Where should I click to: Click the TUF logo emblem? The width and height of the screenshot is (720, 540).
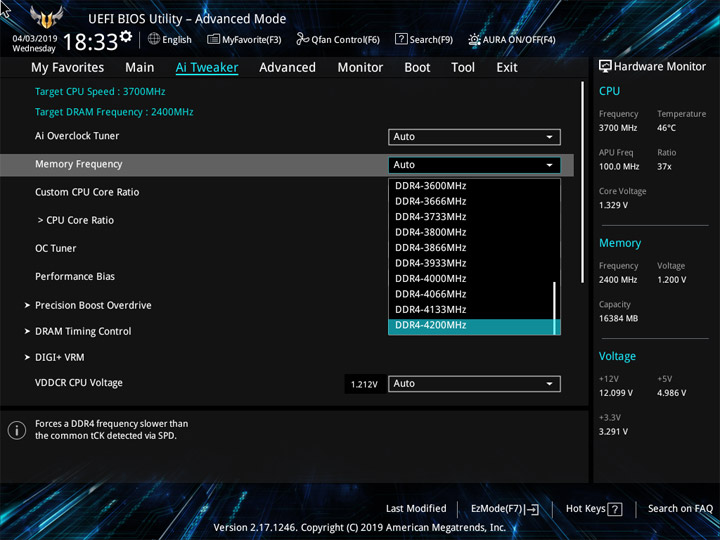click(46, 17)
